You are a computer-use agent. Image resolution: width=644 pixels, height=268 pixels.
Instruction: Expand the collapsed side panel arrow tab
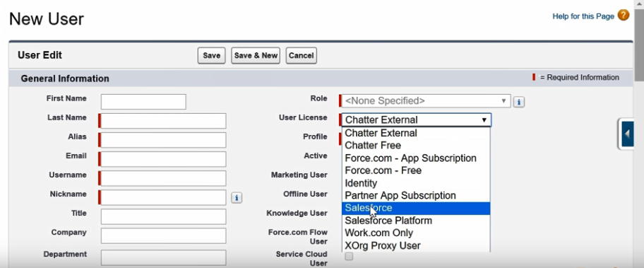coord(627,134)
